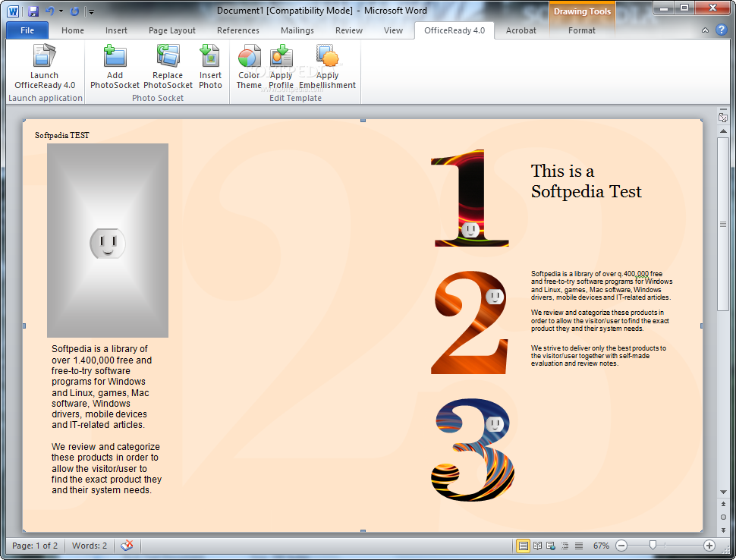Switch to the Insert tab
The width and height of the screenshot is (736, 560).
pyautogui.click(x=116, y=30)
